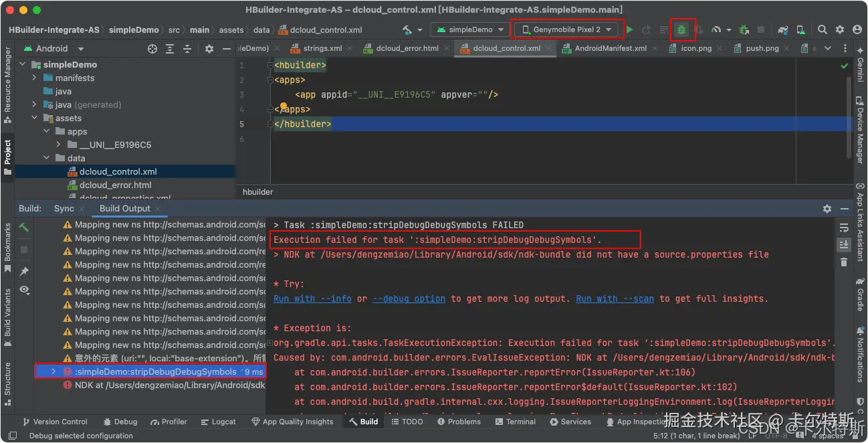Click Expand All icon in Project panel
The width and height of the screenshot is (868, 443).
[170, 49]
